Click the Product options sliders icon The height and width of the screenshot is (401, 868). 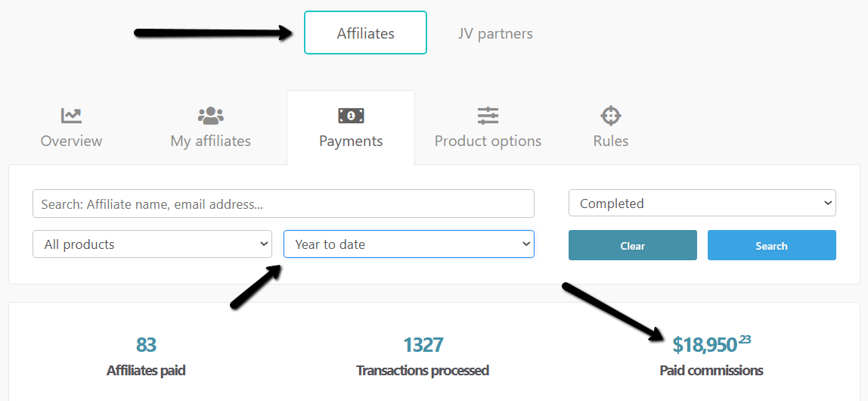click(x=488, y=116)
